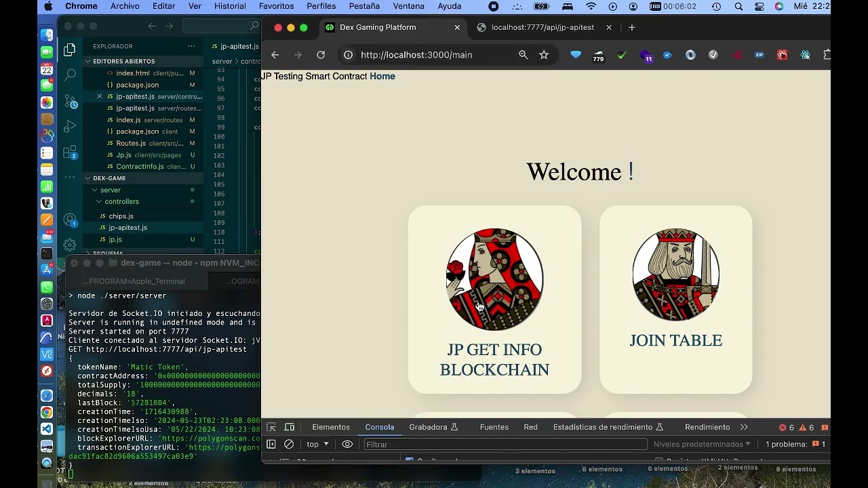Click Chrome reload page button
Image resolution: width=868 pixels, height=488 pixels.
pyautogui.click(x=321, y=55)
